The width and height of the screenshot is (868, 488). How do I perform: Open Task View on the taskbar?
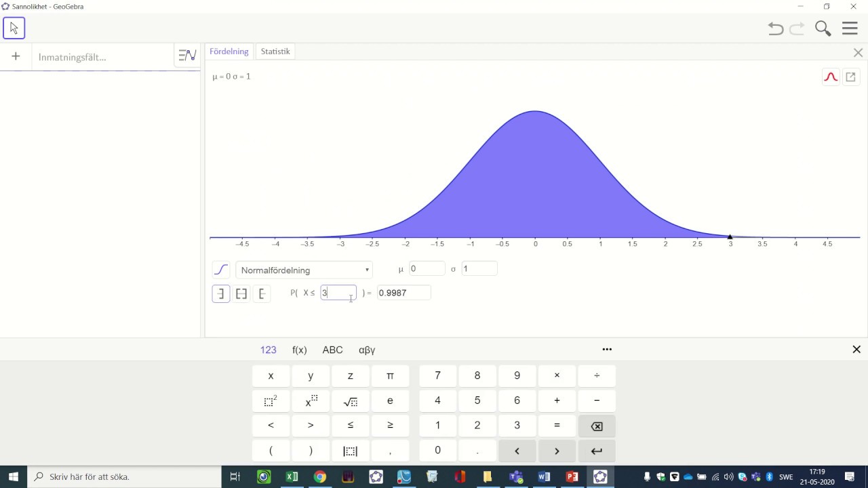pyautogui.click(x=235, y=476)
